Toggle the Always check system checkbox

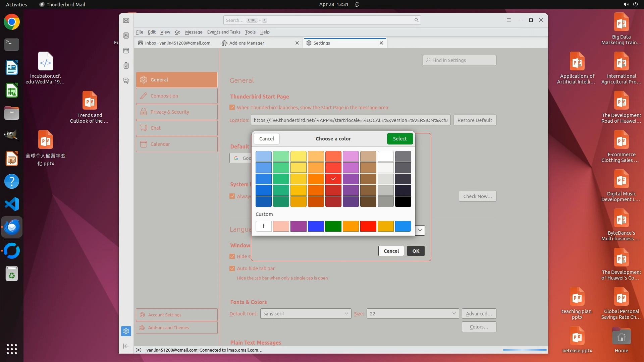click(x=232, y=196)
